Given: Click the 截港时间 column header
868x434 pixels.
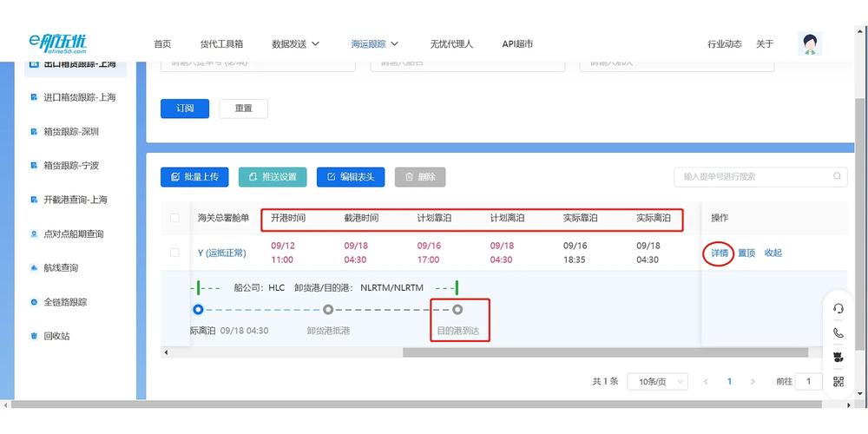Looking at the screenshot, I should coord(361,218).
